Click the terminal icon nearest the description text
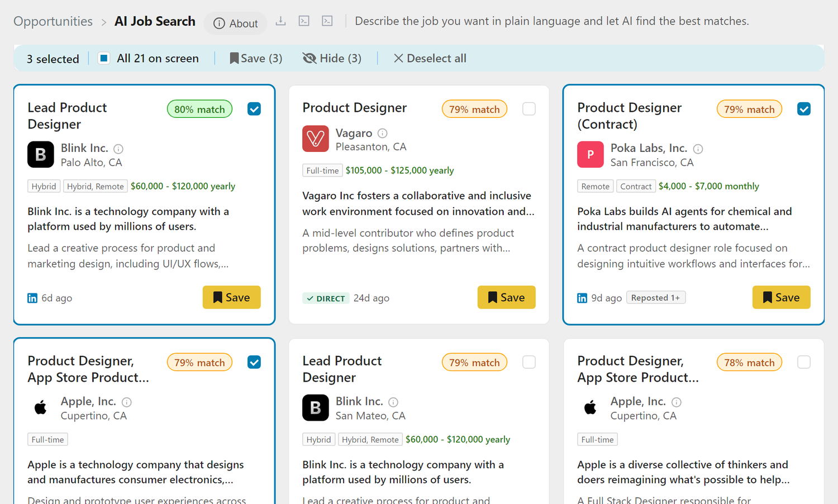This screenshot has width=838, height=504. tap(327, 21)
